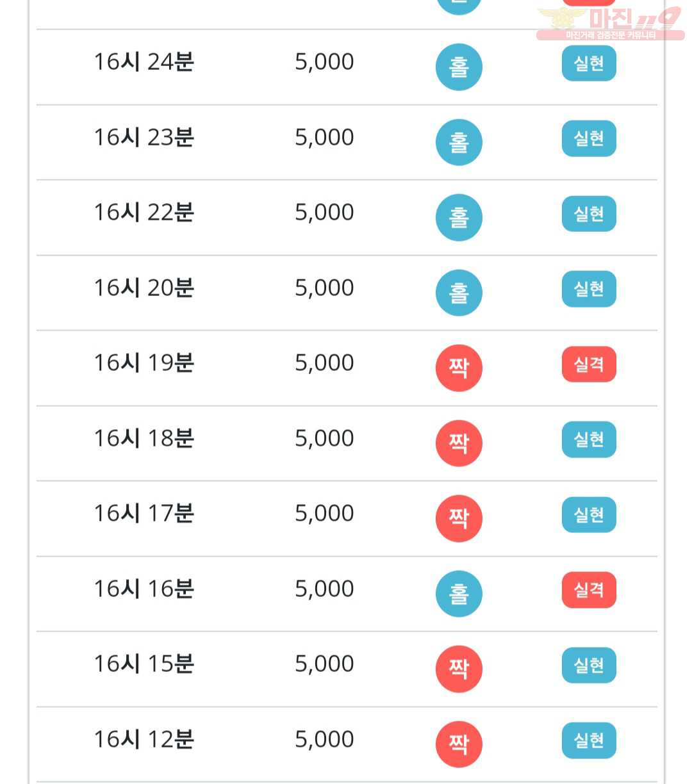Select the blue 홀 icon at 16시 16분
692x784 pixels.
[x=459, y=594]
